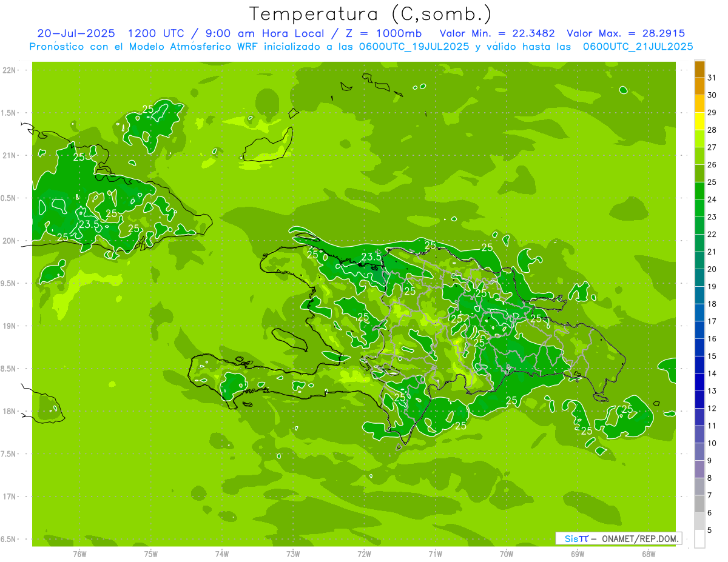Pick the dark orange swatch above the 31 label
Image resolution: width=728 pixels, height=562 pixels.
(699, 69)
